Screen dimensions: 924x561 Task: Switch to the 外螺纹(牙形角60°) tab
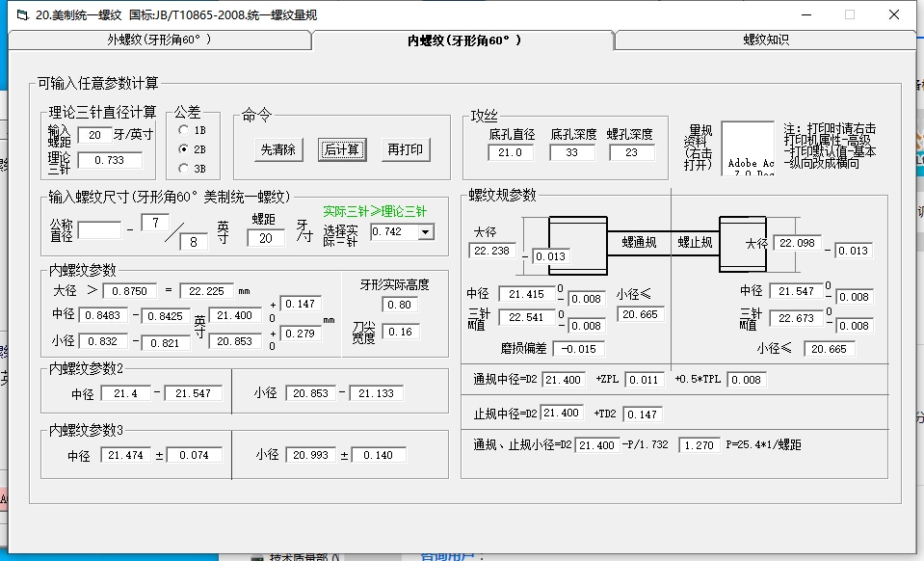[x=159, y=40]
